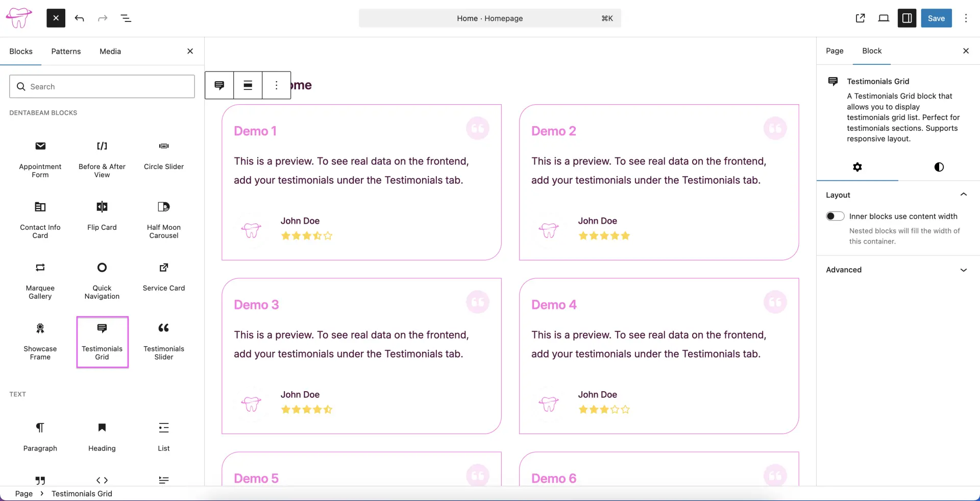The width and height of the screenshot is (980, 501).
Task: Insert the Heading block
Action: click(x=102, y=437)
